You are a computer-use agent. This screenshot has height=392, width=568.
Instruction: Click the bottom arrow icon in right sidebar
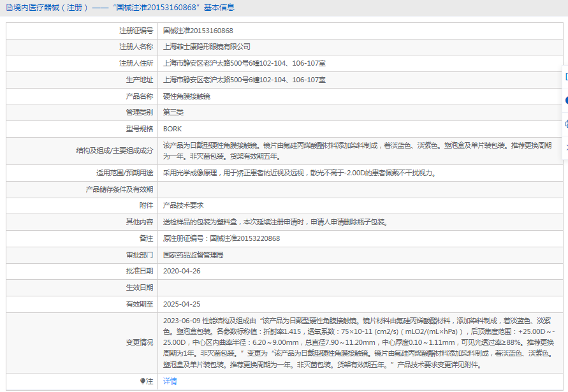(565, 147)
